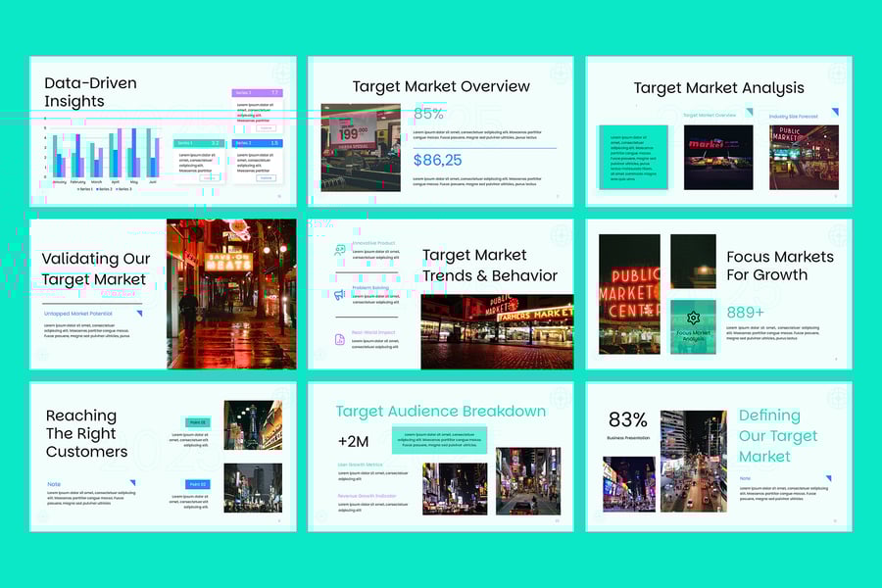
Task: Click the 889+ statistic on Focus Markets slide
Action: tap(745, 313)
